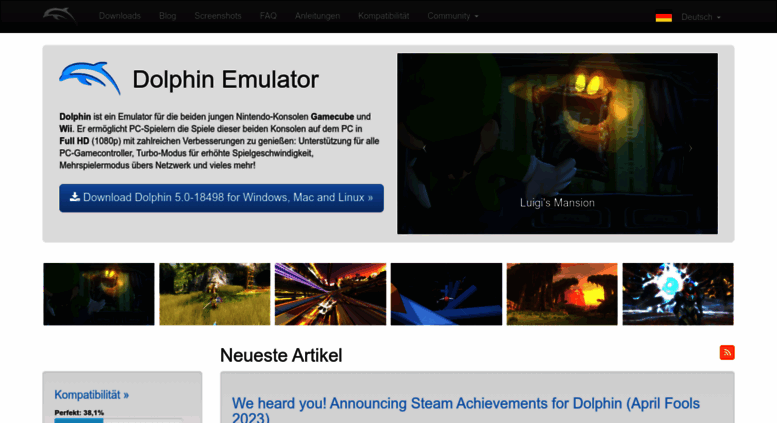Viewport: 777px width, 423px height.
Task: Open the RSS feed icon
Action: (x=727, y=352)
